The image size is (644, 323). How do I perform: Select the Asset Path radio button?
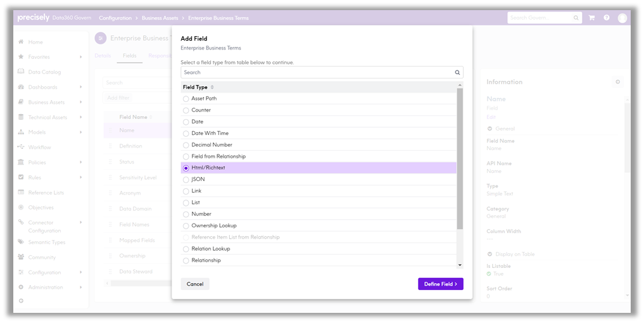tap(186, 99)
